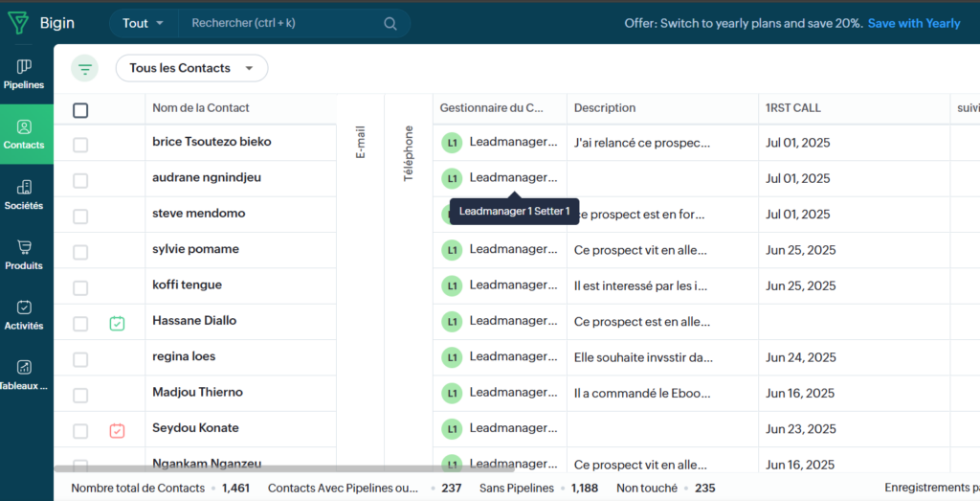Open the Tous les Contacts view dropdown

(191, 68)
